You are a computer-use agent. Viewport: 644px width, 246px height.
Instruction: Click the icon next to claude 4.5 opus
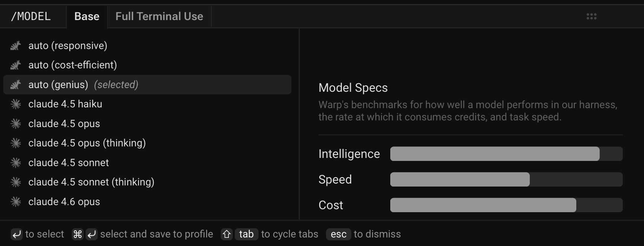[x=16, y=123]
